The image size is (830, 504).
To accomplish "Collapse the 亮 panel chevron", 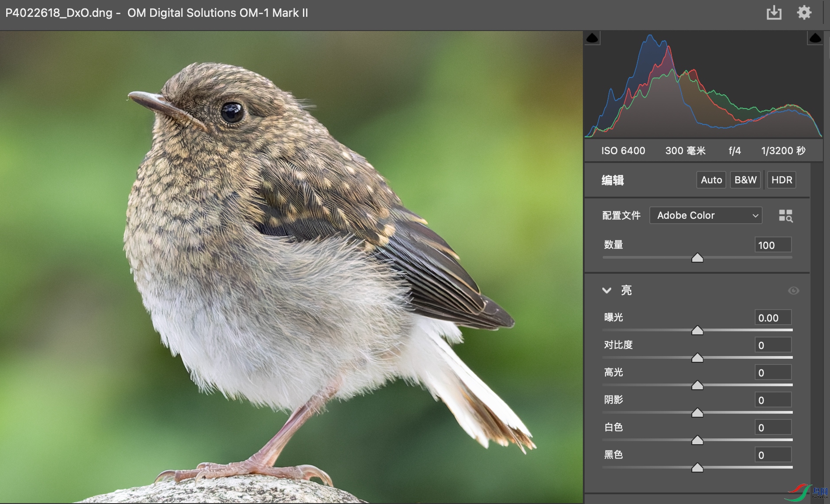I will click(x=607, y=291).
